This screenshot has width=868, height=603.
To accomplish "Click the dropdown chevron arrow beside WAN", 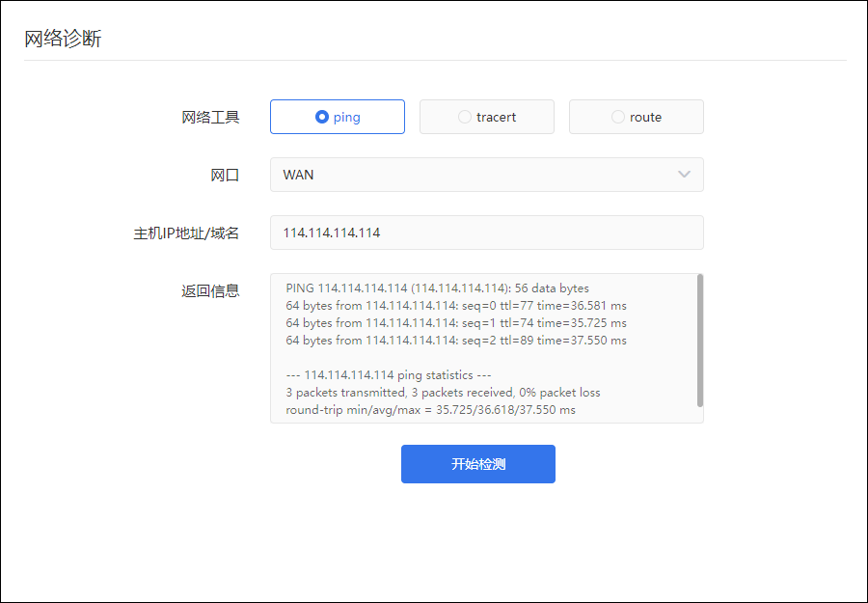I will pos(684,175).
